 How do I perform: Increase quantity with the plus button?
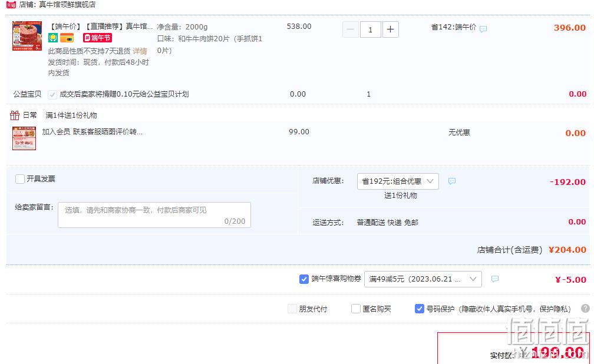(390, 29)
